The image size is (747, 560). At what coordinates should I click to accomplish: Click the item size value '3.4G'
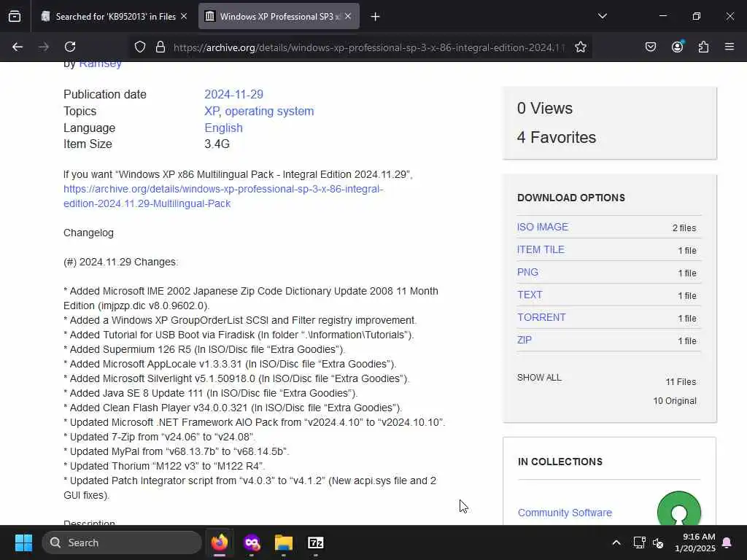[217, 144]
